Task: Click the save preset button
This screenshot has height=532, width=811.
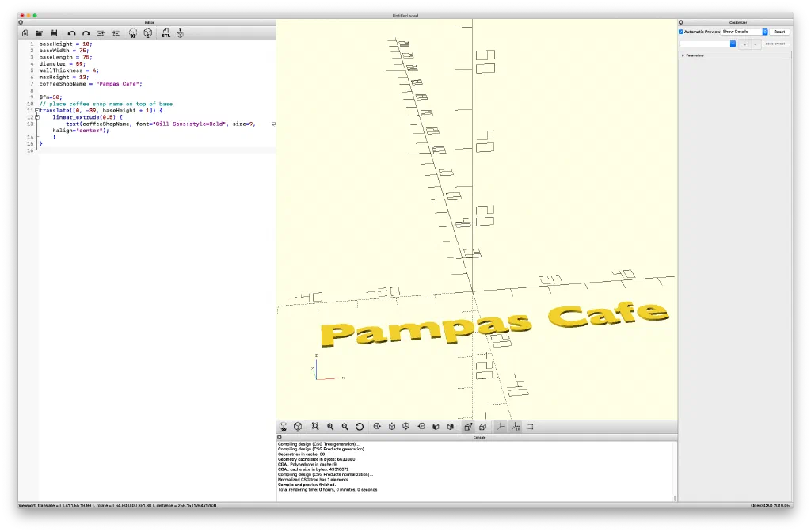Action: point(775,44)
